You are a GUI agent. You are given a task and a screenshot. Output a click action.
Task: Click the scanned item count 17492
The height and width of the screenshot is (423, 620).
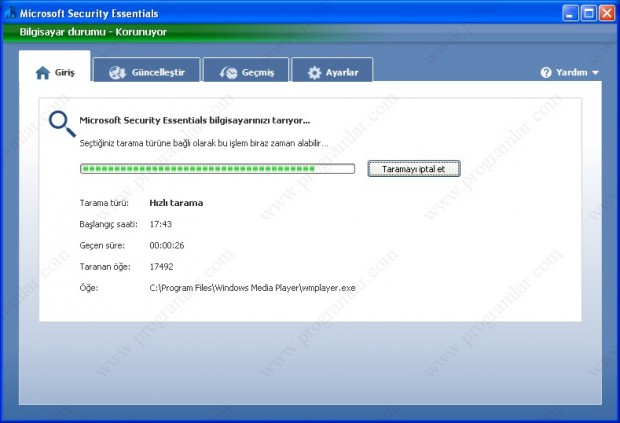coord(161,267)
